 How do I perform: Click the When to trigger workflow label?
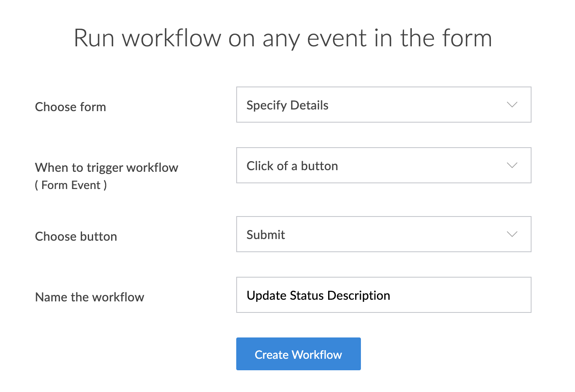pyautogui.click(x=107, y=168)
